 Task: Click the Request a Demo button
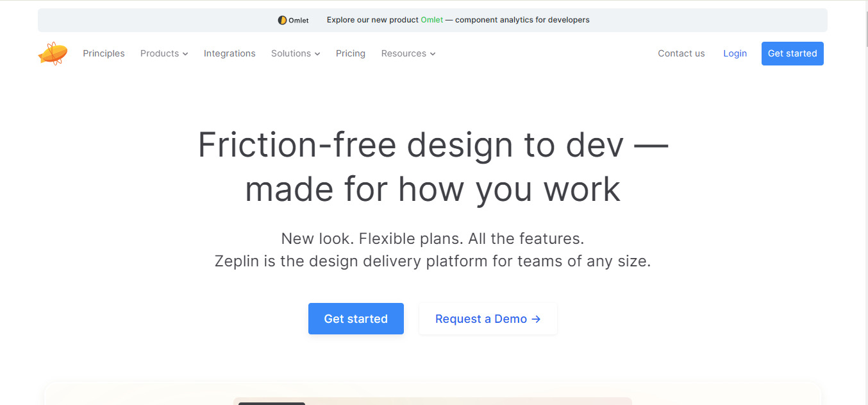[x=488, y=318]
